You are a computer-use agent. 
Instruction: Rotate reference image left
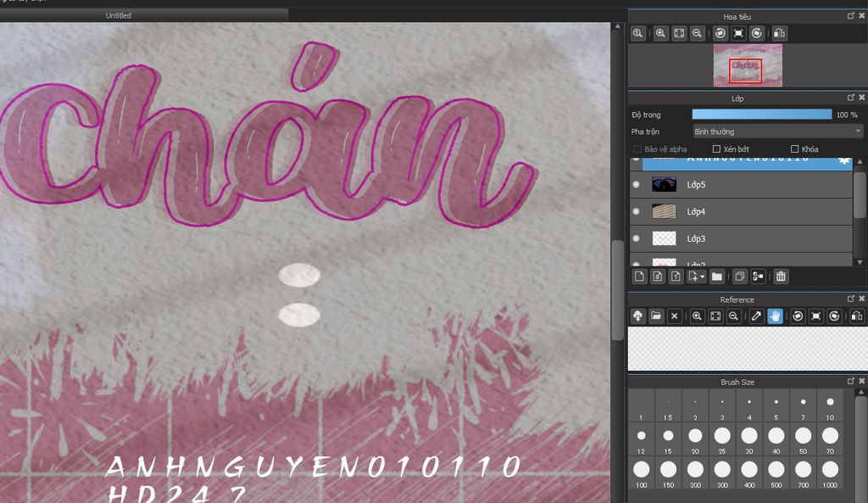tap(798, 316)
